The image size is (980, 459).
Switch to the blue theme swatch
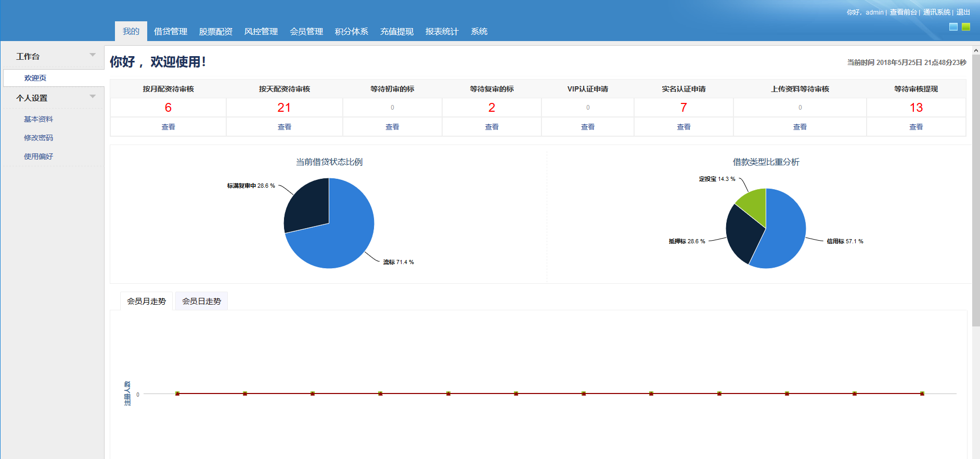(x=953, y=27)
